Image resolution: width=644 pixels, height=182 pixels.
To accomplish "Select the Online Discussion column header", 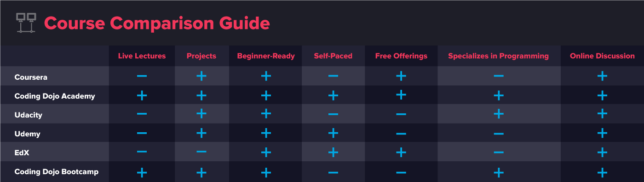I will point(602,56).
